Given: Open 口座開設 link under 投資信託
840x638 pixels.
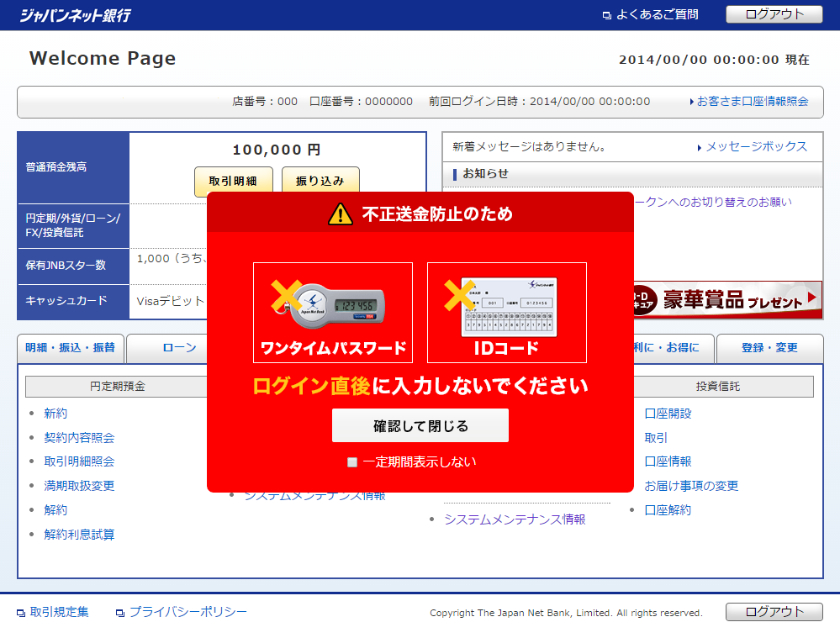Looking at the screenshot, I should pos(668,414).
